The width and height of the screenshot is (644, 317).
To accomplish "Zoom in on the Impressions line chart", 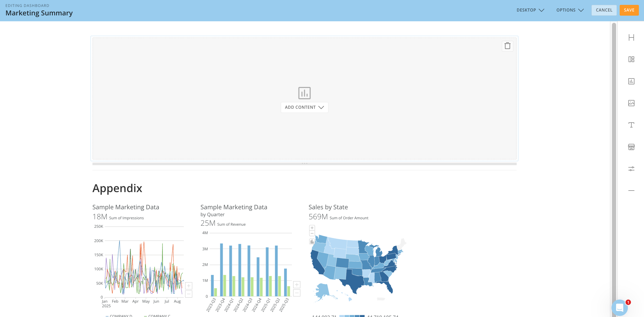I will coord(189,286).
